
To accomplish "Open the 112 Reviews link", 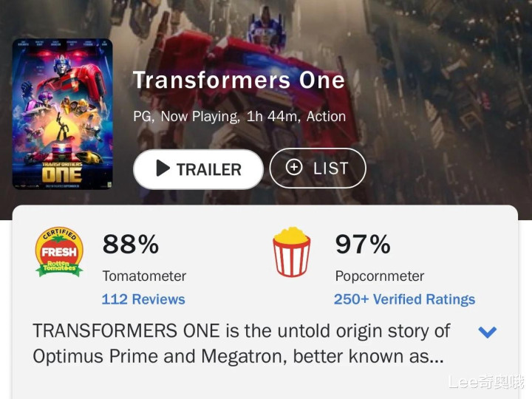I will pos(143,299).
